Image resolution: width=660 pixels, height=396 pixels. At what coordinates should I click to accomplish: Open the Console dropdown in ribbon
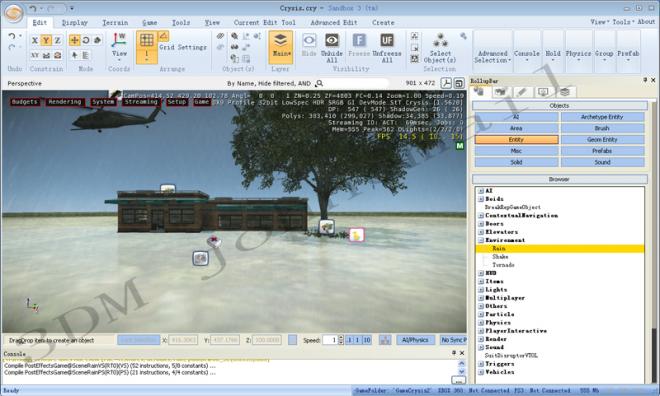tap(527, 56)
